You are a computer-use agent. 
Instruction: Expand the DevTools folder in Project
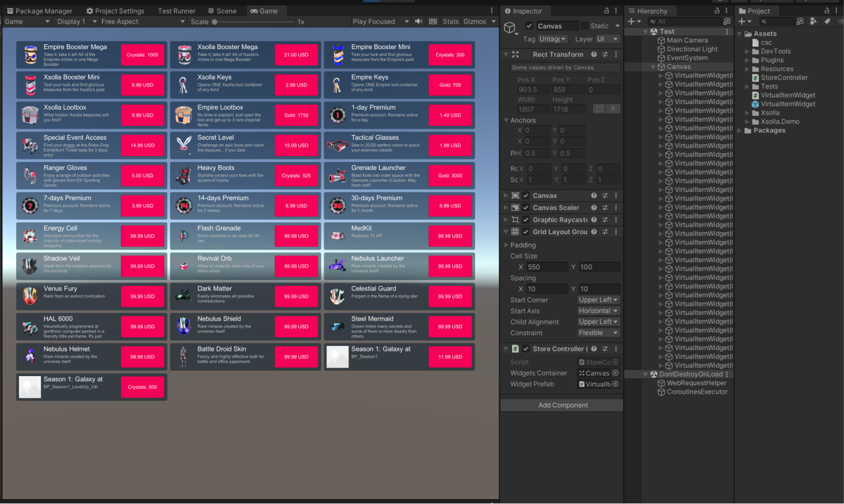(x=748, y=51)
